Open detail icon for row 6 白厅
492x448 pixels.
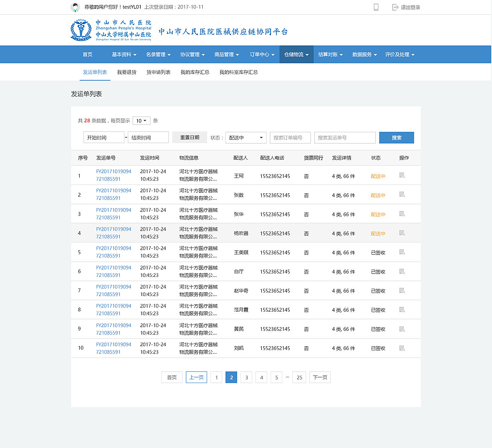tap(402, 271)
